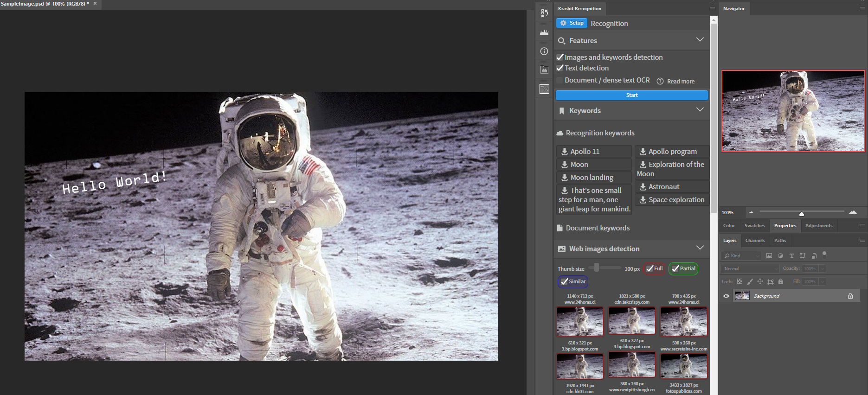Enable Document / dense text OCR
Viewport: 868px width, 395px height.
[x=560, y=80]
